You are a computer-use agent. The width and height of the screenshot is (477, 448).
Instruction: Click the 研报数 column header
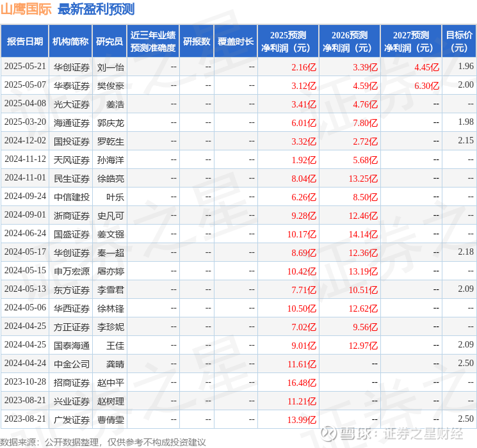point(197,42)
